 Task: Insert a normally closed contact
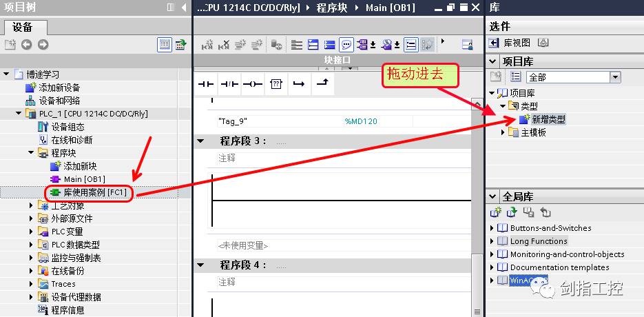pyautogui.click(x=229, y=84)
